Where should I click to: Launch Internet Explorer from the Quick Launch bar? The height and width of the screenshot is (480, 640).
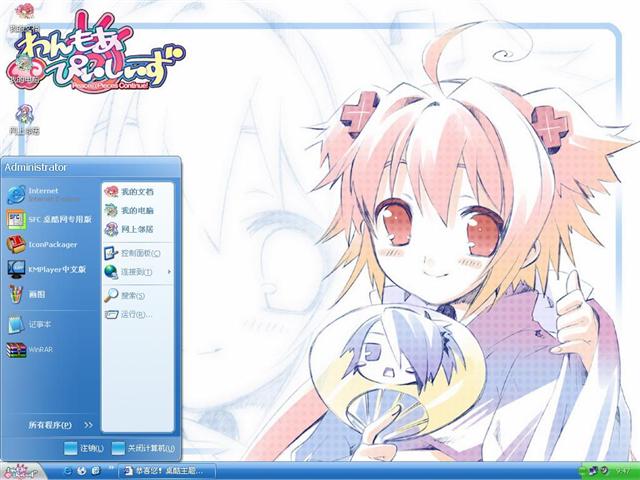click(68, 471)
